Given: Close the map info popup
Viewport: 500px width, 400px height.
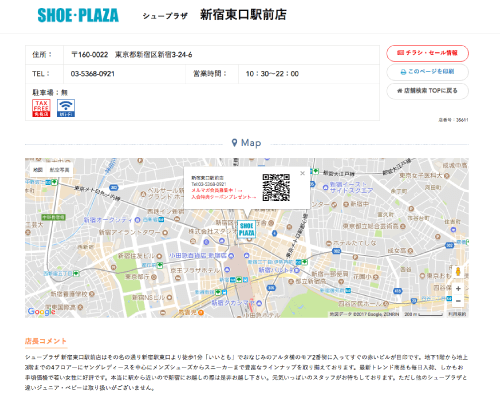Looking at the screenshot, I should point(302,173).
